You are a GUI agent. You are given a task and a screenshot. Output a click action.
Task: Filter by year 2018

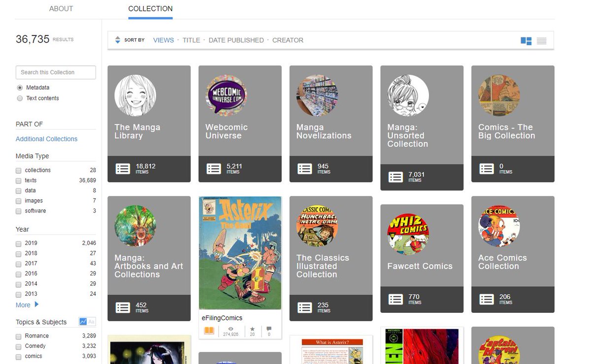(x=19, y=254)
